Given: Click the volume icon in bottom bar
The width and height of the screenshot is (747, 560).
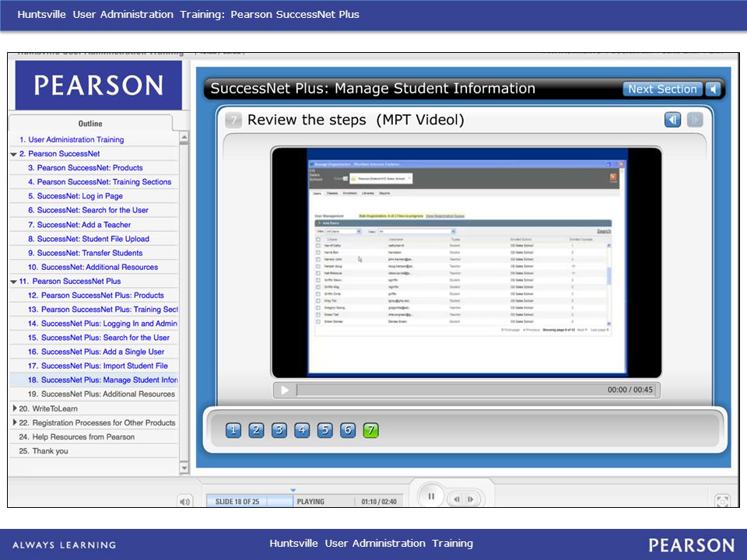Looking at the screenshot, I should (185, 502).
